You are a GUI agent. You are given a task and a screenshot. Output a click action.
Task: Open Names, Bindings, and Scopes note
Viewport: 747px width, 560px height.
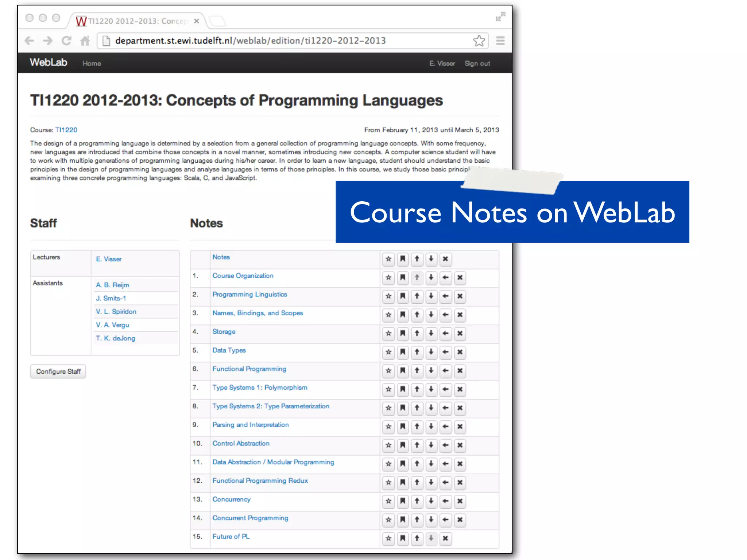(258, 313)
